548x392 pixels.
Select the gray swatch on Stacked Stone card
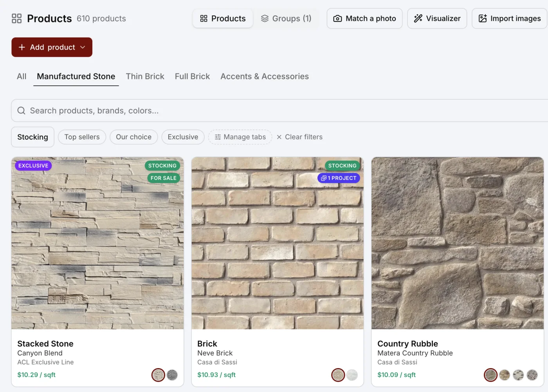tap(172, 375)
